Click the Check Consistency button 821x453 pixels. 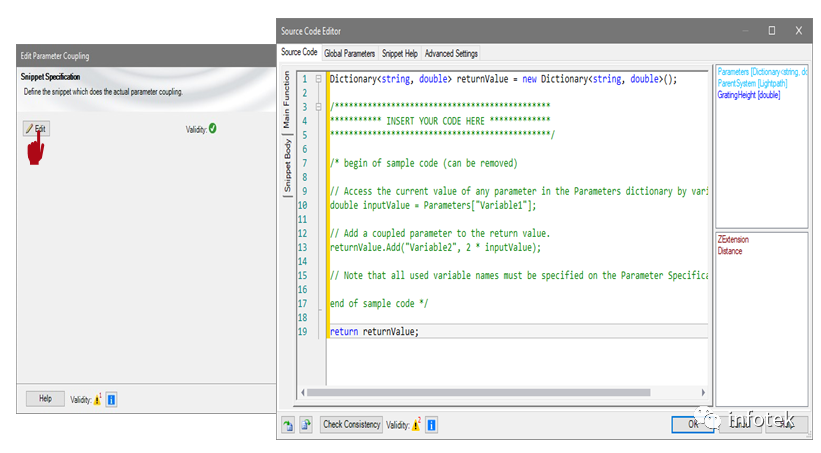click(x=351, y=425)
